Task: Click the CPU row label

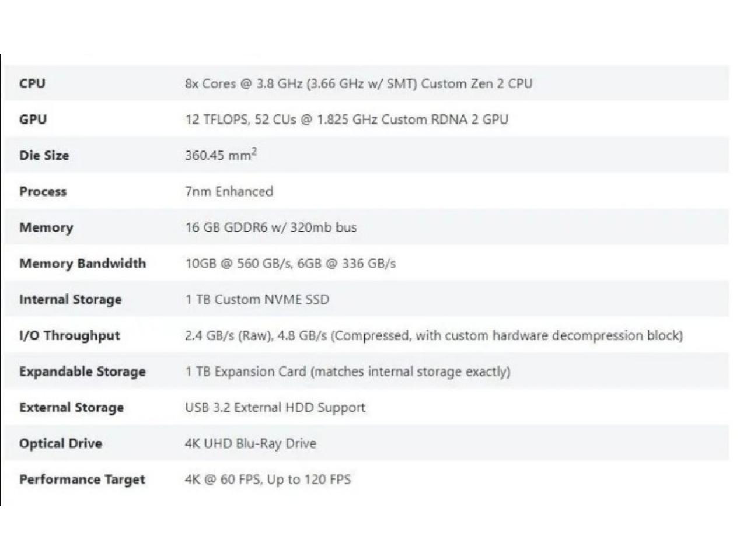Action: tap(32, 83)
